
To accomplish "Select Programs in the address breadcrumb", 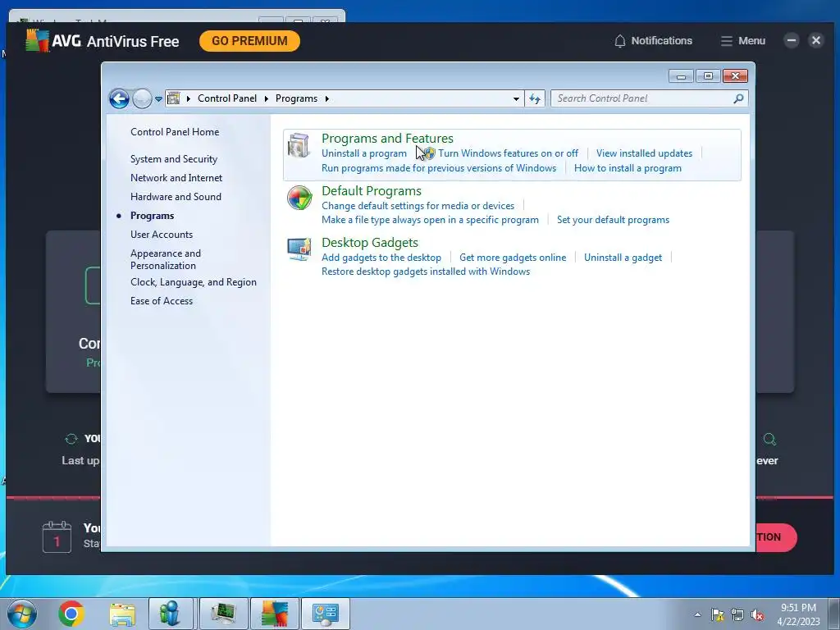I will pos(296,98).
